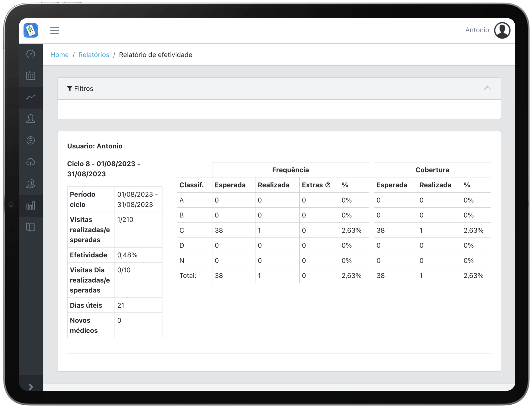Open the dashboard speedometer sidebar icon

(x=31, y=54)
